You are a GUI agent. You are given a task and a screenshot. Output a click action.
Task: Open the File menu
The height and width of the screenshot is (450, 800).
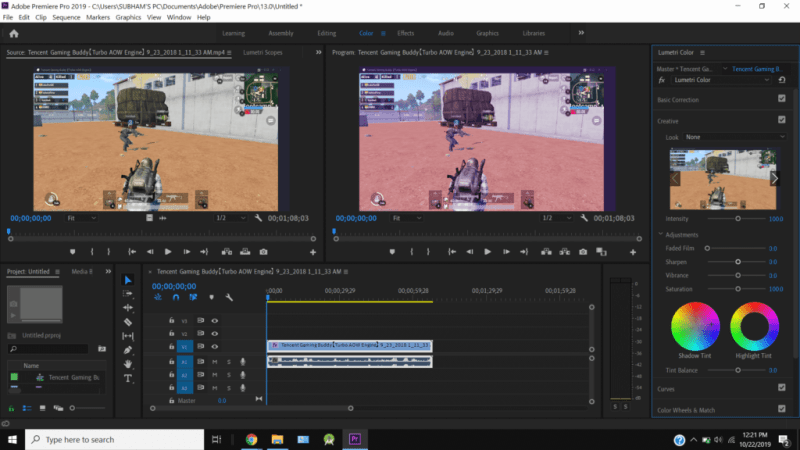(8, 17)
